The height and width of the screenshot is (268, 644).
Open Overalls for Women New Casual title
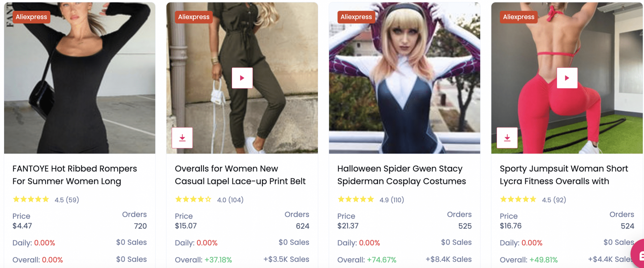pyautogui.click(x=240, y=175)
